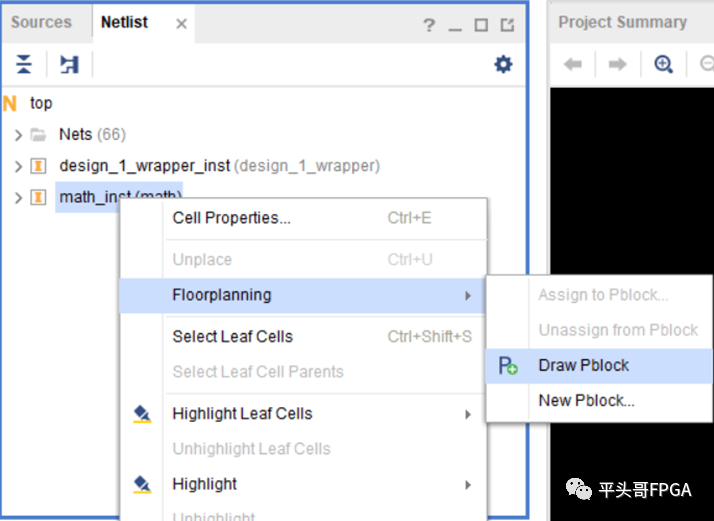The width and height of the screenshot is (714, 521).
Task: Choose New Pblock... menu entry
Action: pos(586,401)
